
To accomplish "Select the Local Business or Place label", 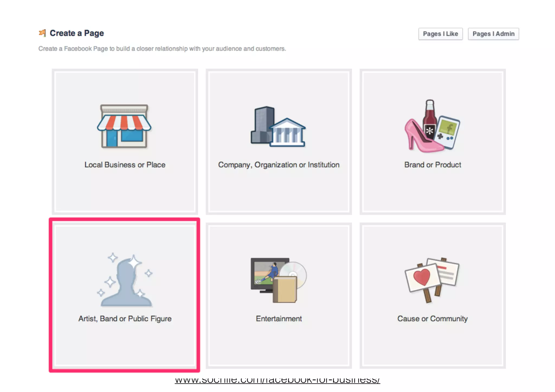I will coord(125,165).
